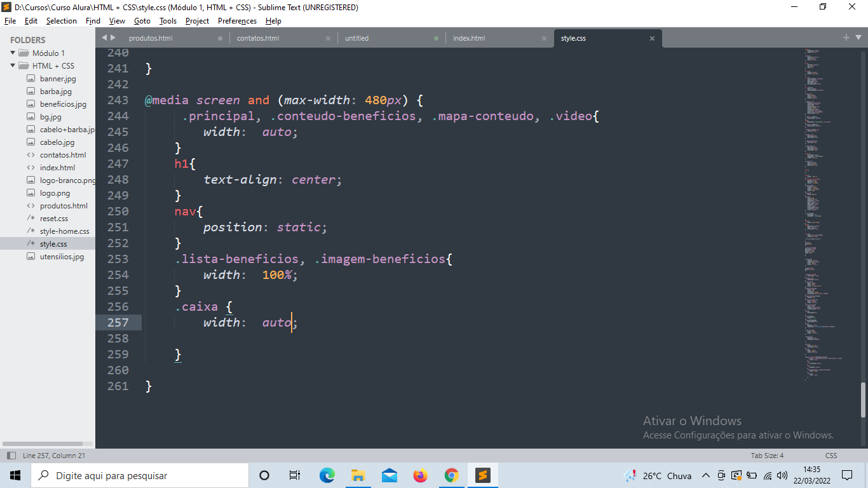
Task: Launch Firefox from taskbar
Action: (420, 475)
